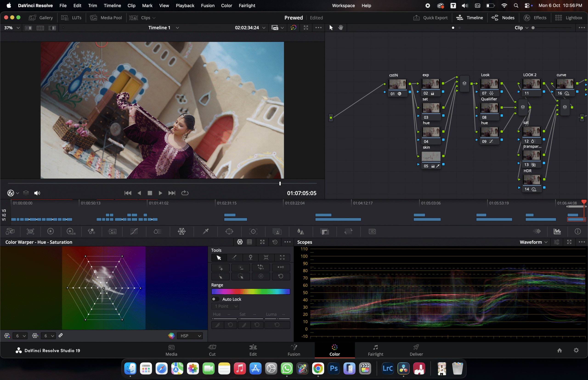
Task: Expand the Timeline 1 name dropdown
Action: 177,28
